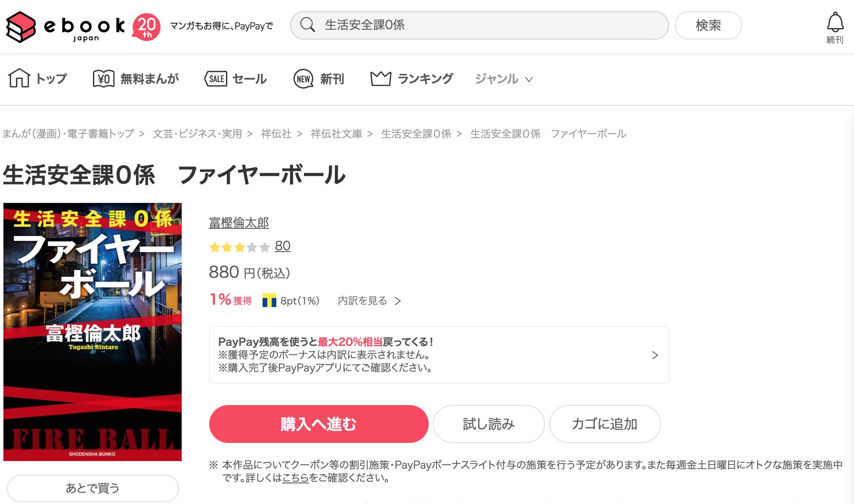Click the home icon for トップ

click(19, 78)
